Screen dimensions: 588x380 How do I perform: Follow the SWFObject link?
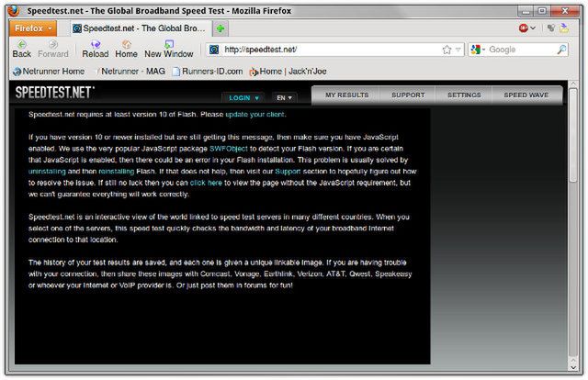tap(229, 149)
